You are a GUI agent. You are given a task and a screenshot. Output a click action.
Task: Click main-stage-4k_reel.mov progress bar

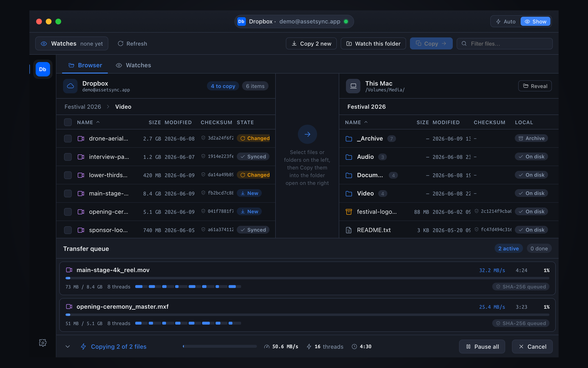[307, 278]
